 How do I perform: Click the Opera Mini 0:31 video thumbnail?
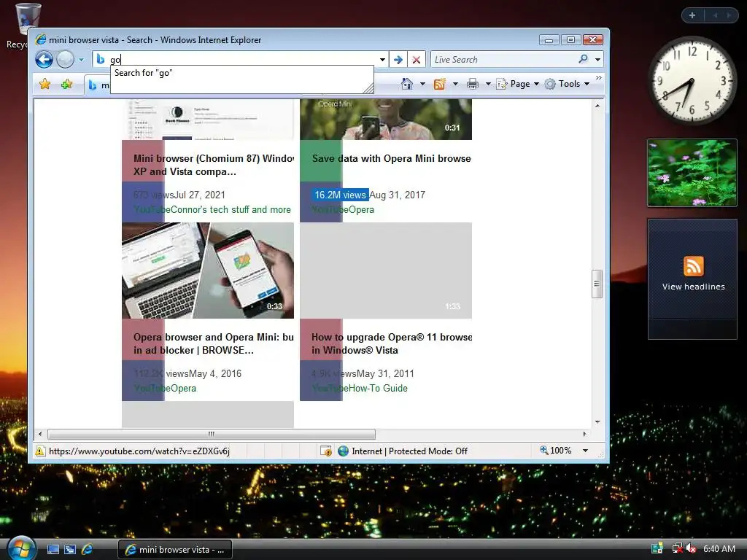coord(386,119)
